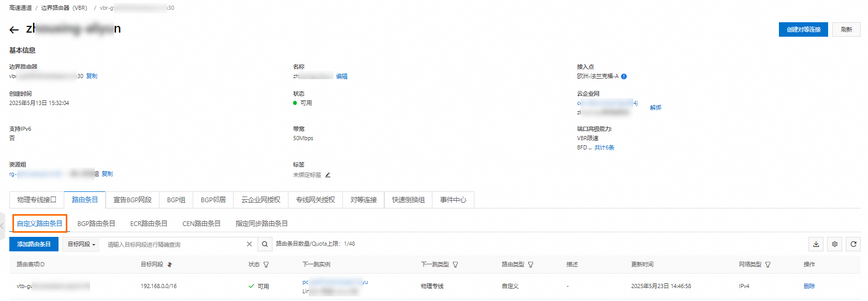Open the 宣告BGP网段 tab
The image size is (868, 301).
pos(133,200)
